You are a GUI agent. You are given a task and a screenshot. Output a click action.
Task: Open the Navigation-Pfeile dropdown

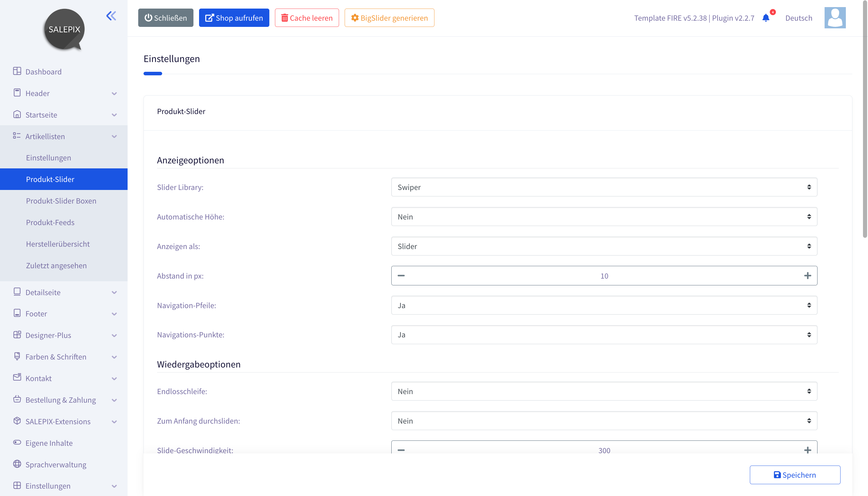click(x=604, y=305)
